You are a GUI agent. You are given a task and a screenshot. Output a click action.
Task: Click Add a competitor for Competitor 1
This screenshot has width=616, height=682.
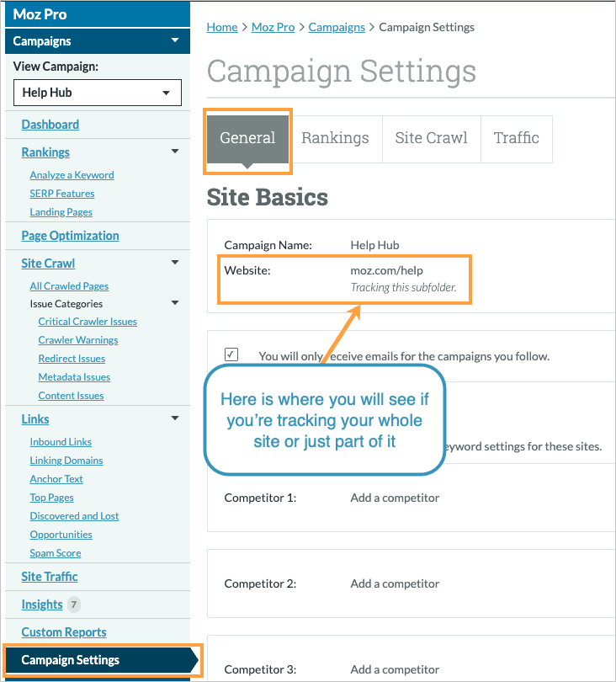(x=395, y=498)
